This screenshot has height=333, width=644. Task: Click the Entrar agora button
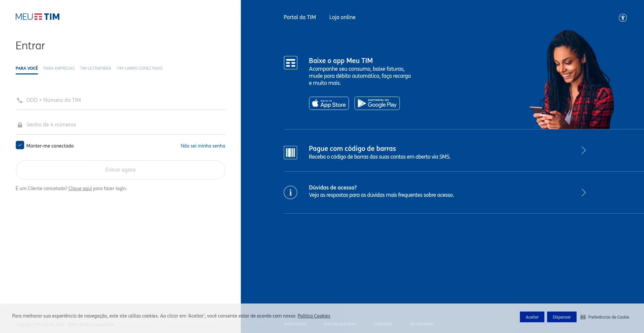coord(120,170)
